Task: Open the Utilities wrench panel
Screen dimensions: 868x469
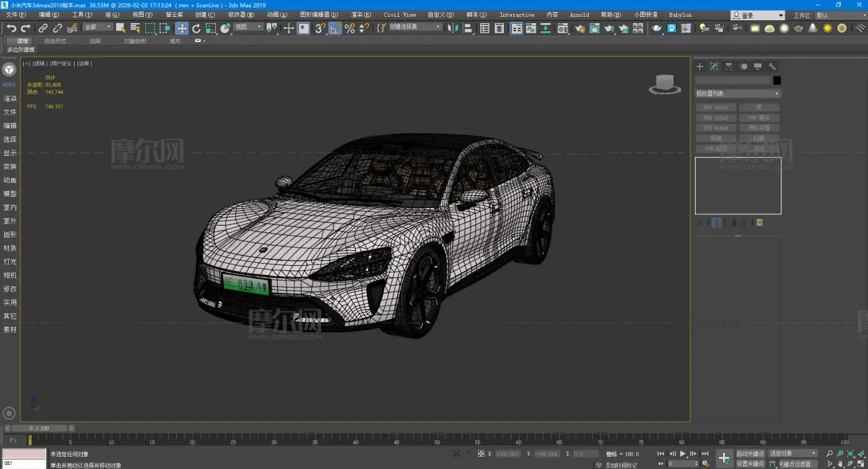Action: tap(772, 66)
